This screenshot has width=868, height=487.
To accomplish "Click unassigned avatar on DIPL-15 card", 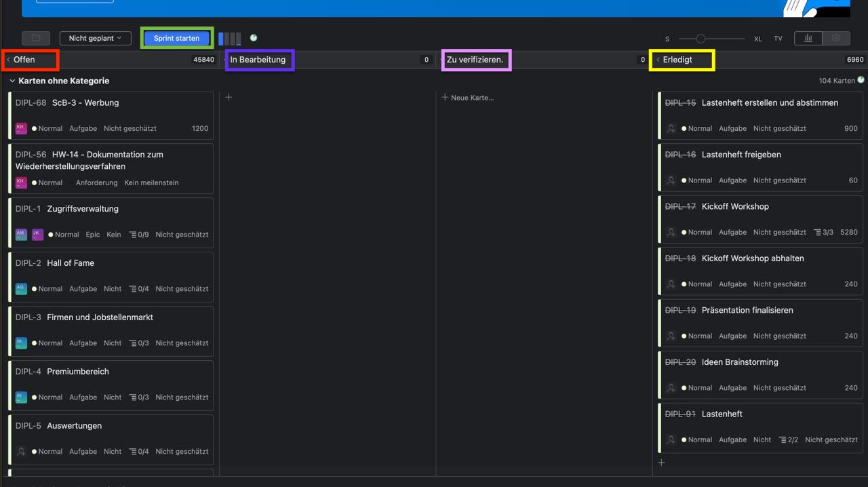I will click(671, 128).
